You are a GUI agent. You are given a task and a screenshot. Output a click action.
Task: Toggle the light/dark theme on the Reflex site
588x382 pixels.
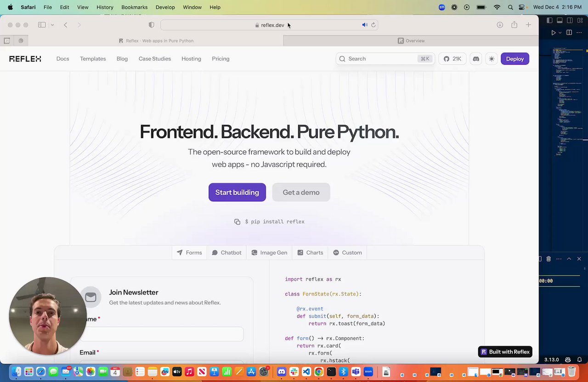492,59
